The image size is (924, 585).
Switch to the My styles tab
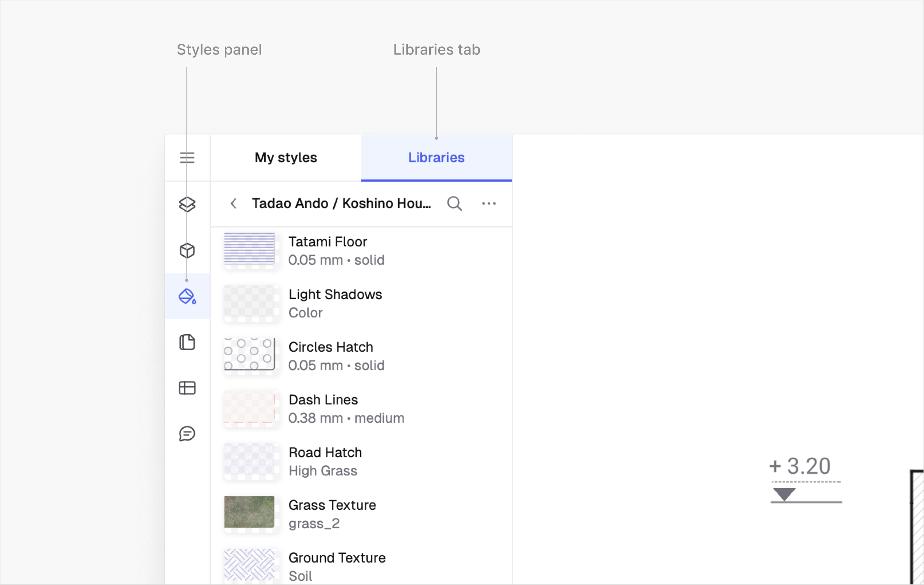pos(286,158)
